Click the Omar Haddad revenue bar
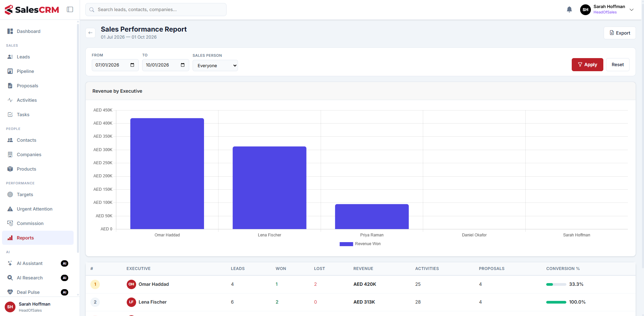This screenshot has width=644, height=316. point(167,174)
